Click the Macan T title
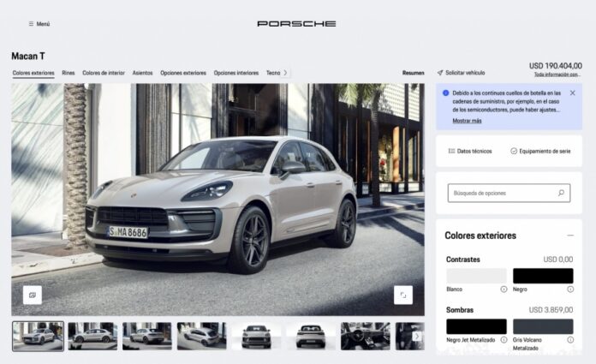Image resolution: width=596 pixels, height=364 pixels. (28, 56)
